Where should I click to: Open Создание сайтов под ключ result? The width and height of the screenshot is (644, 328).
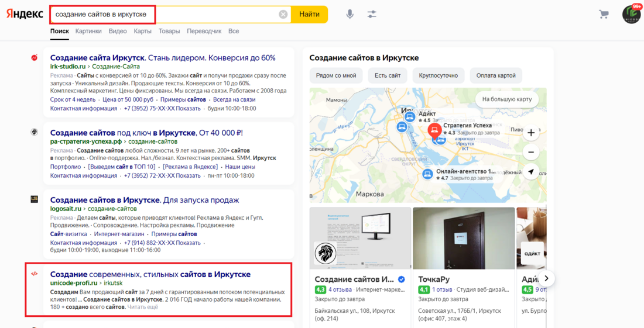pyautogui.click(x=146, y=133)
